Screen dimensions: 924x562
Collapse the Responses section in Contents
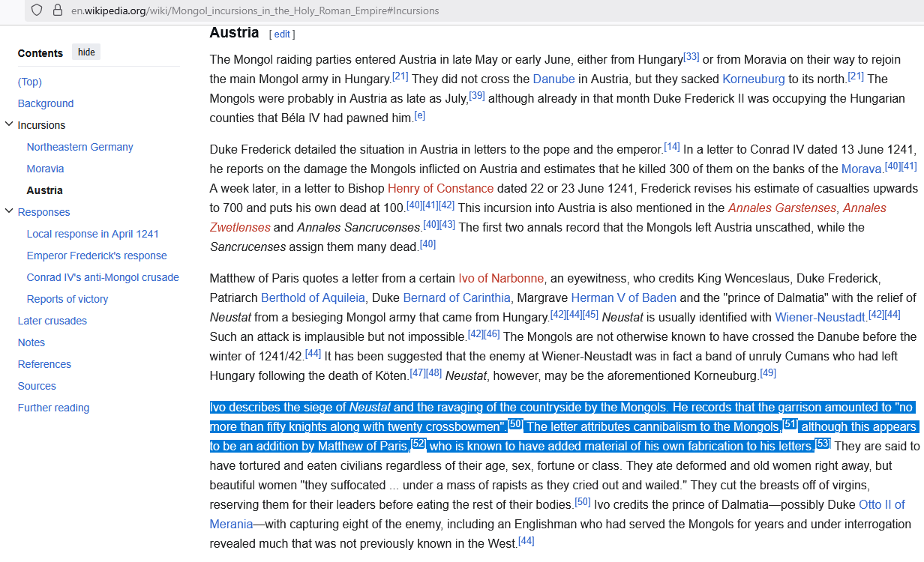pos(9,212)
